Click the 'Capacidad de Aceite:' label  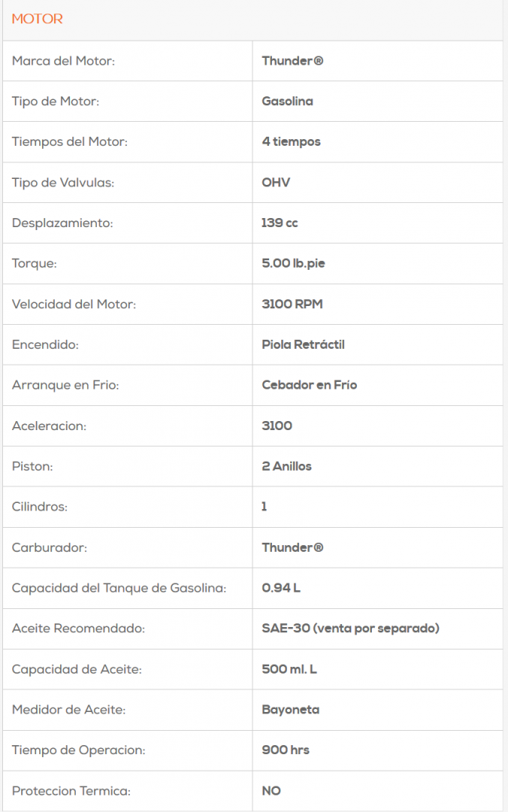click(x=77, y=670)
